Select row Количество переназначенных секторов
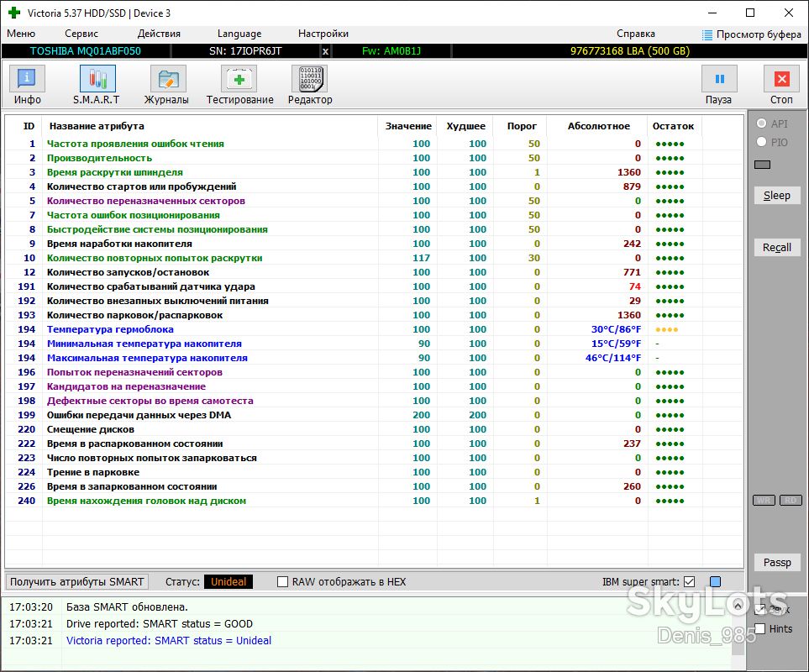Screen dimensions: 809x672 (374, 201)
